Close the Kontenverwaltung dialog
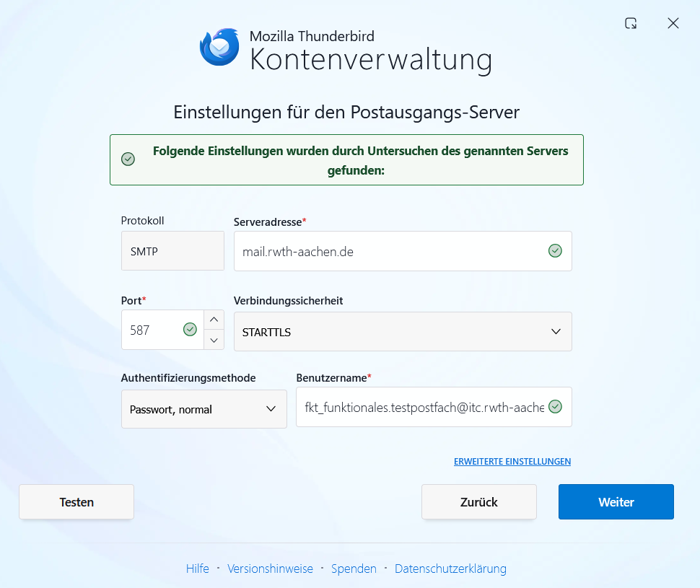This screenshot has height=588, width=700. [673, 23]
